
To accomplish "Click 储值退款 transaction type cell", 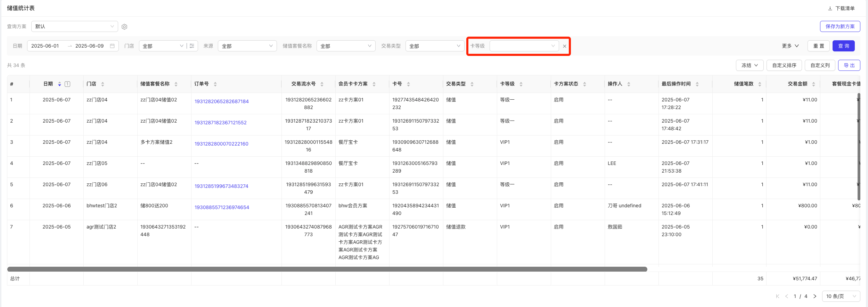I will (456, 227).
